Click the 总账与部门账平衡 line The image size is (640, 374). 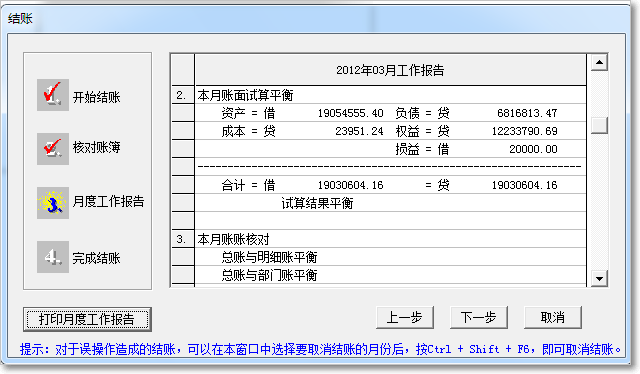pyautogui.click(x=269, y=275)
